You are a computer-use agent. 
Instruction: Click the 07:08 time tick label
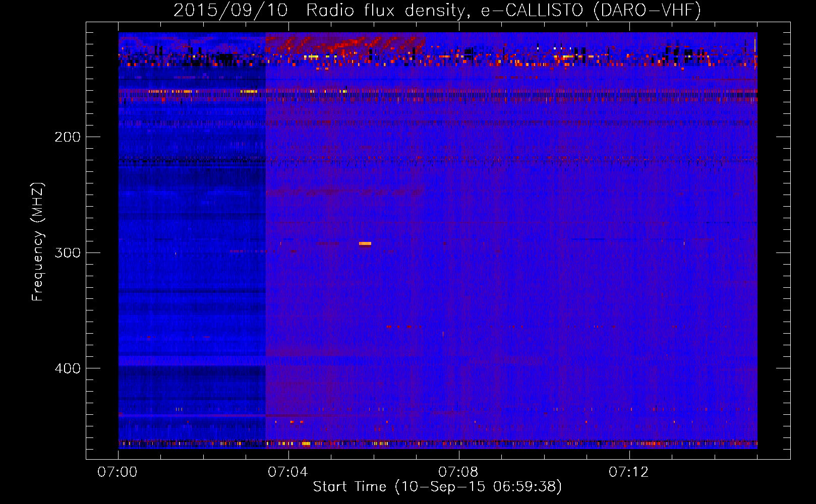pyautogui.click(x=458, y=472)
